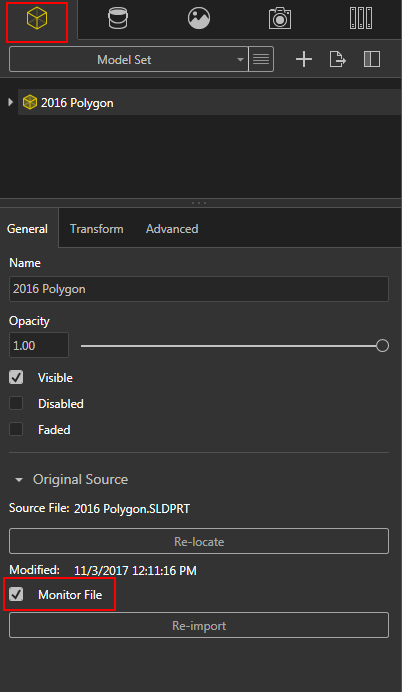Viewport: 402px width, 692px height.
Task: Toggle the split panel layout icon
Action: [372, 59]
